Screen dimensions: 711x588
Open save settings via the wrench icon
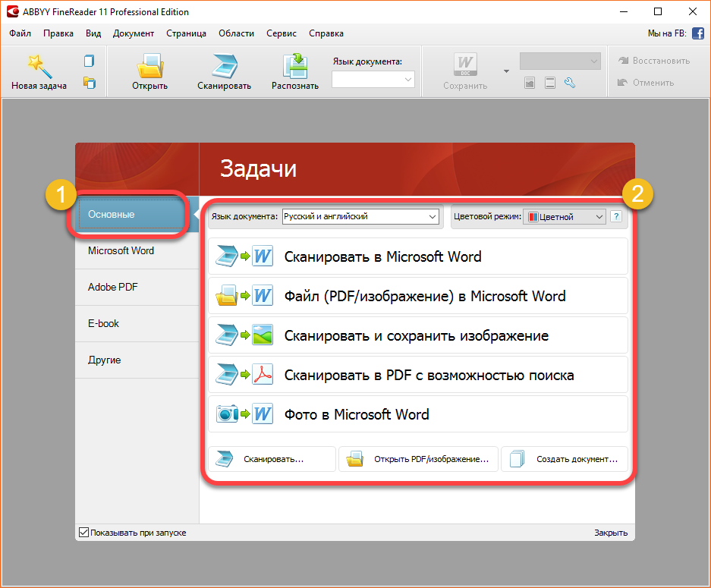click(x=570, y=83)
